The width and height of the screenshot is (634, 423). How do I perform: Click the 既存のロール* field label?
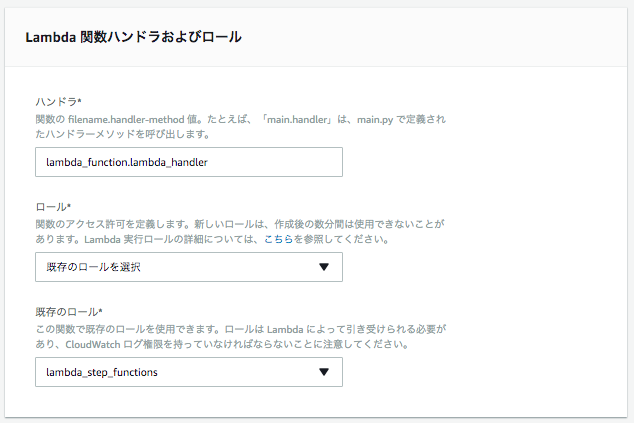(69, 312)
